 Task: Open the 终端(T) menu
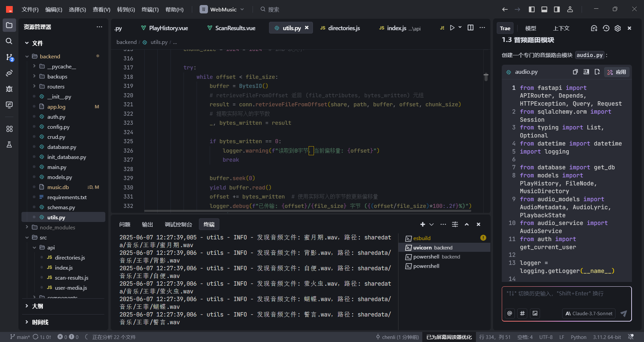click(x=150, y=9)
